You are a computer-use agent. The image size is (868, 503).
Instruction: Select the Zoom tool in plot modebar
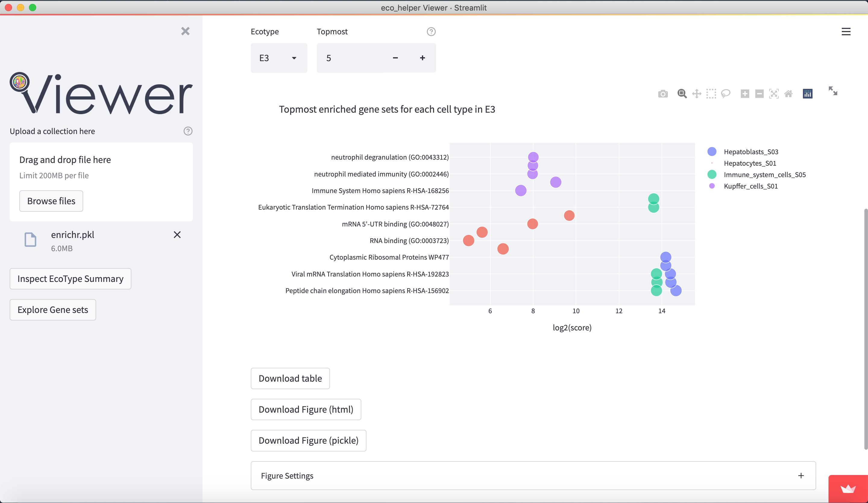click(x=682, y=94)
